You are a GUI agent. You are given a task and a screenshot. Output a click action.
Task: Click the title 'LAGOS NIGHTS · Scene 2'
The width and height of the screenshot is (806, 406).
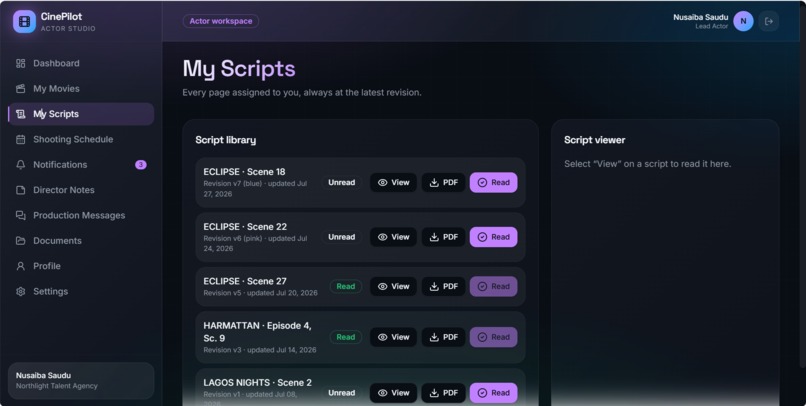tap(258, 382)
